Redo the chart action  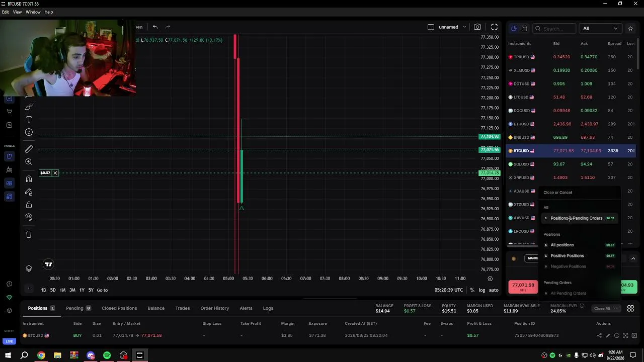(168, 27)
